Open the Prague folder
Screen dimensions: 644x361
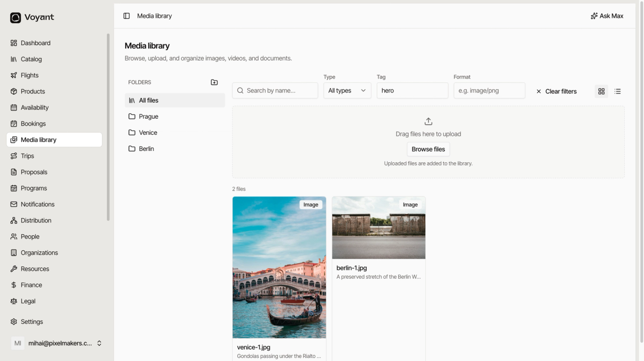[175, 117]
